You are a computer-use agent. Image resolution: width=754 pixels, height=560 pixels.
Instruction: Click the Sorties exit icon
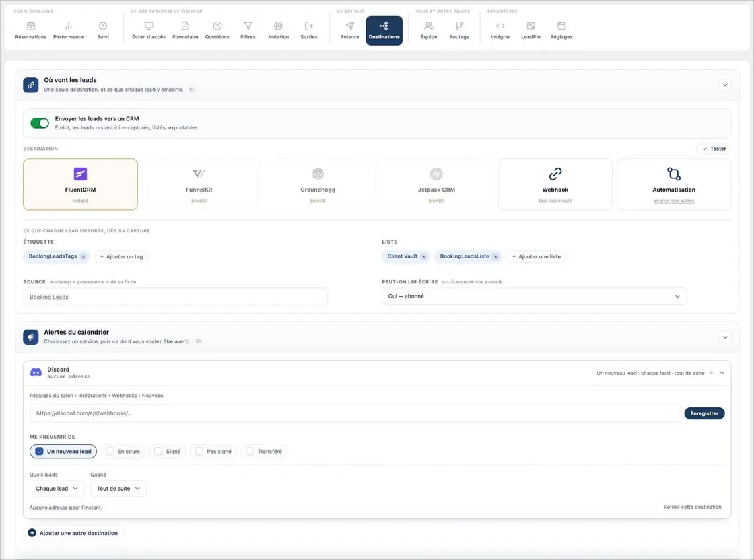tap(309, 26)
